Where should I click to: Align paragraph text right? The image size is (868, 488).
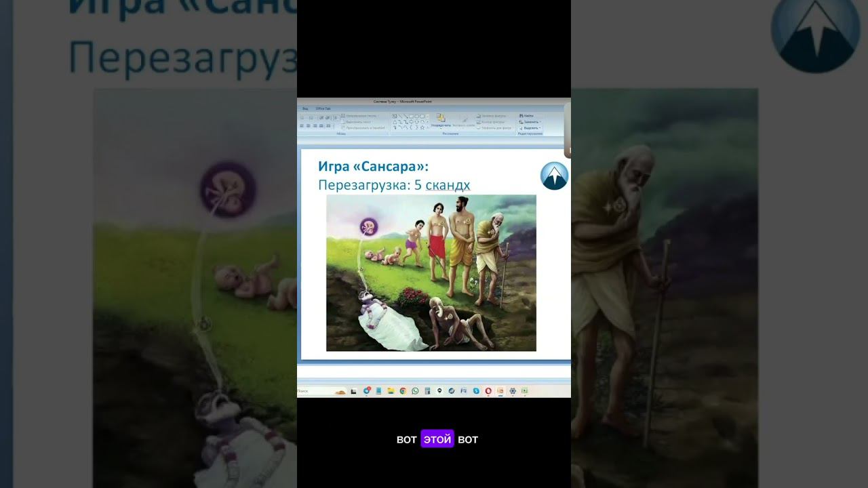pos(315,125)
